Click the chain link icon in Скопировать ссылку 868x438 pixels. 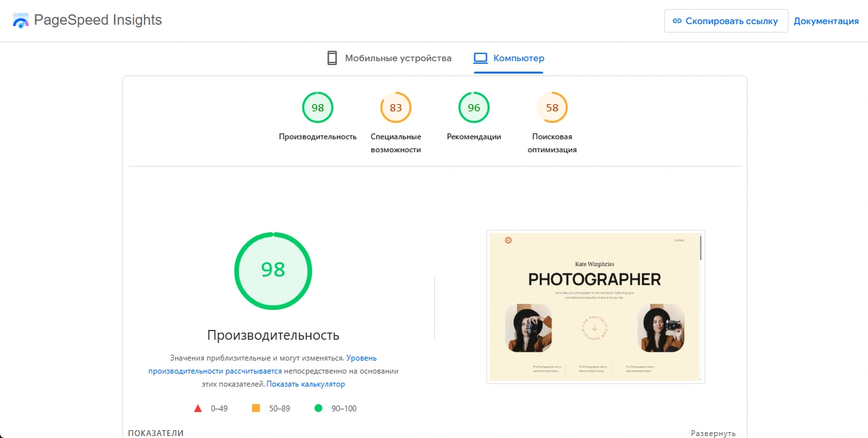(677, 21)
